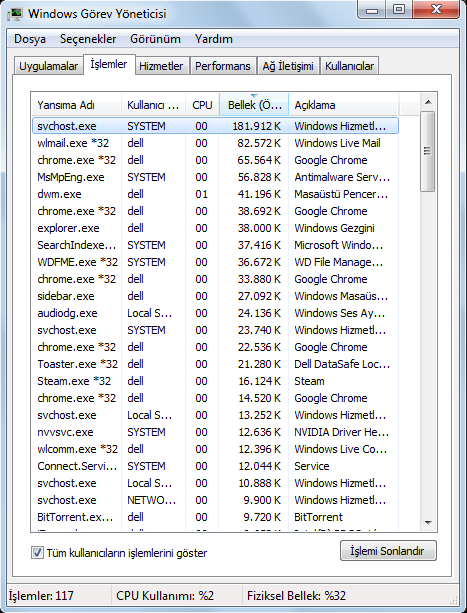Select the svchost.exe 181.912 K row
Image resolution: width=467 pixels, height=613 pixels.
point(215,126)
